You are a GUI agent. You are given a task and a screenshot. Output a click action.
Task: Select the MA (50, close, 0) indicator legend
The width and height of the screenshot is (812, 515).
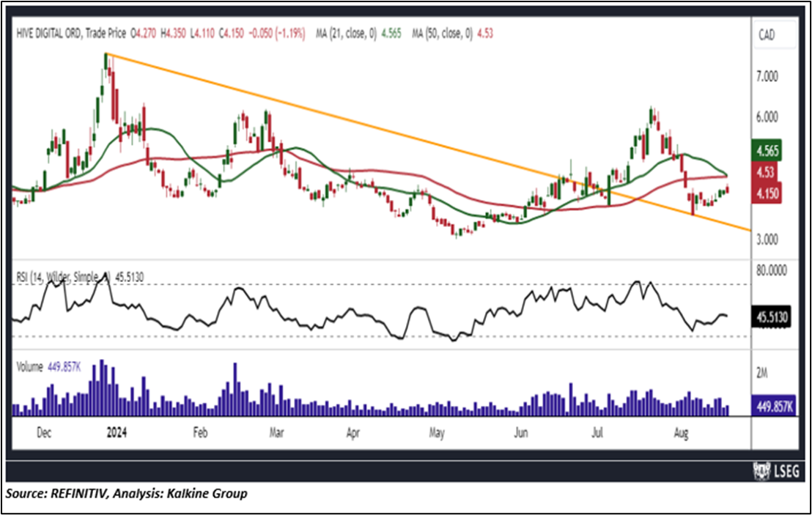(453, 34)
